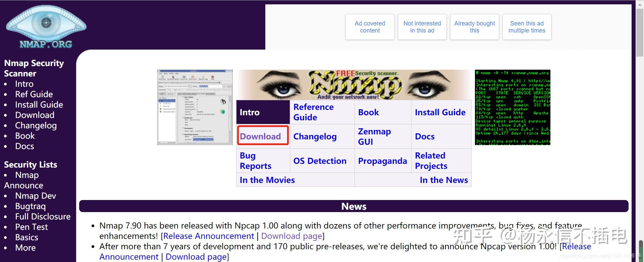This screenshot has width=644, height=262.
Task: Click the Nmap eyes banner image
Action: [354, 85]
